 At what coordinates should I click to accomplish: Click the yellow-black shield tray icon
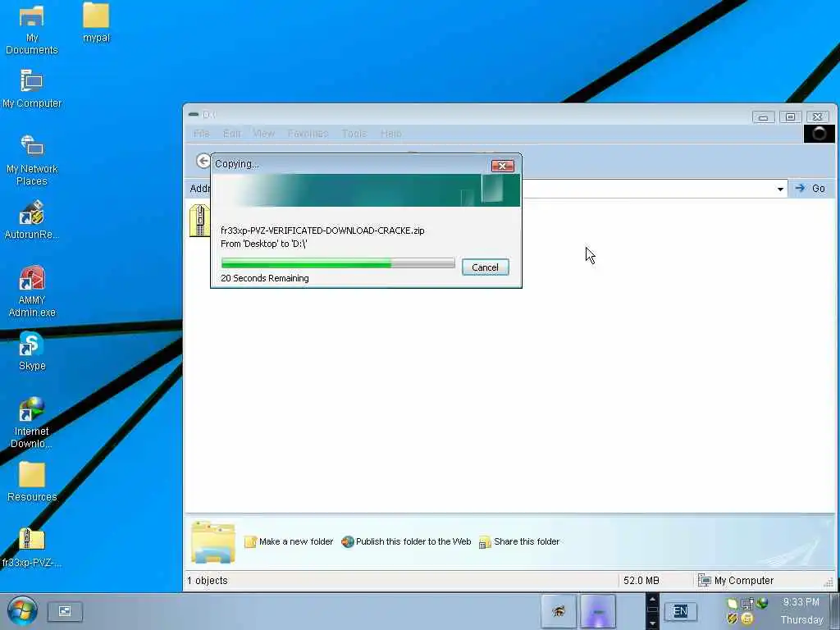(733, 619)
